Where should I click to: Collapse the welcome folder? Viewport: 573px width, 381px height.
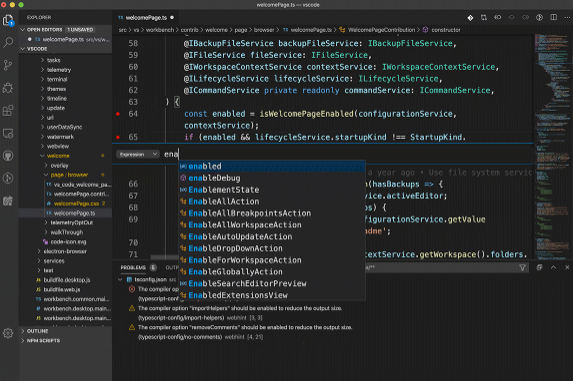click(58, 156)
